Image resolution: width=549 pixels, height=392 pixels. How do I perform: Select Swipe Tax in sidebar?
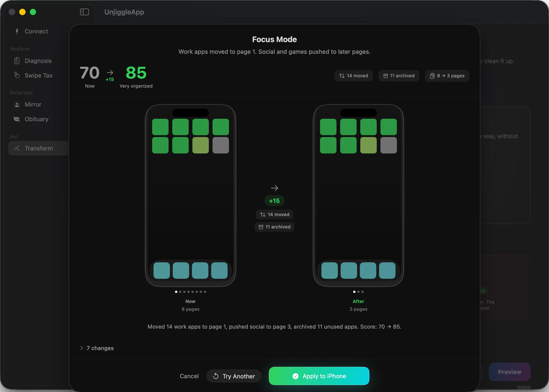coord(38,75)
